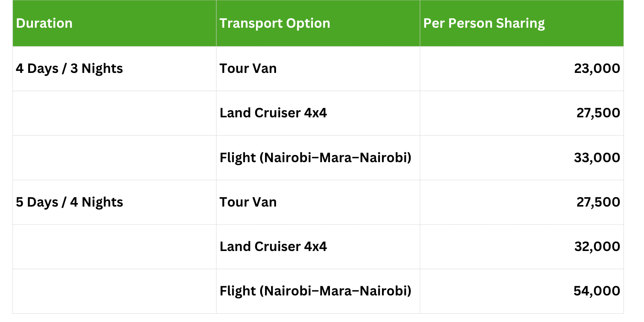Click the Duration column header

point(44,24)
